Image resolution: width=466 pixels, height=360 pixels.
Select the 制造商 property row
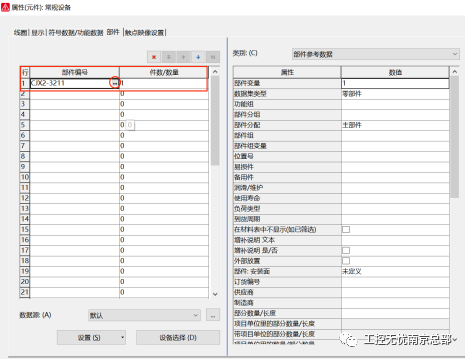point(341,303)
